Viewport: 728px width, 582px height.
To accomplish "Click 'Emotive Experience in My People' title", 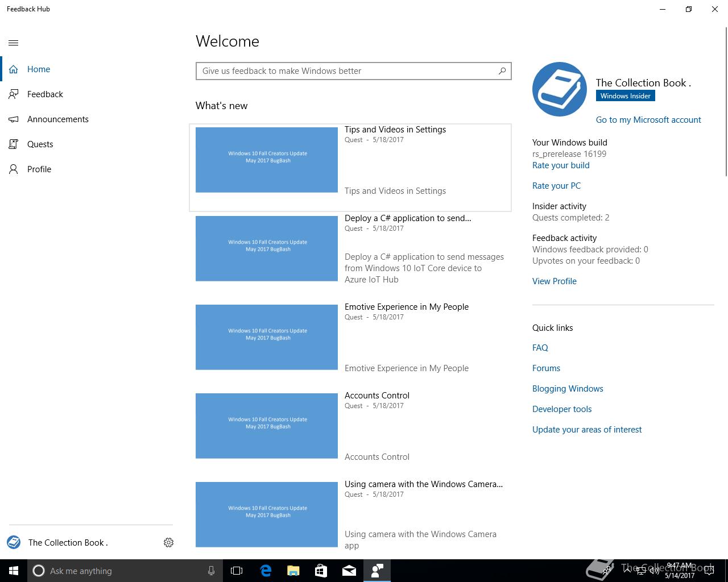I will (407, 307).
